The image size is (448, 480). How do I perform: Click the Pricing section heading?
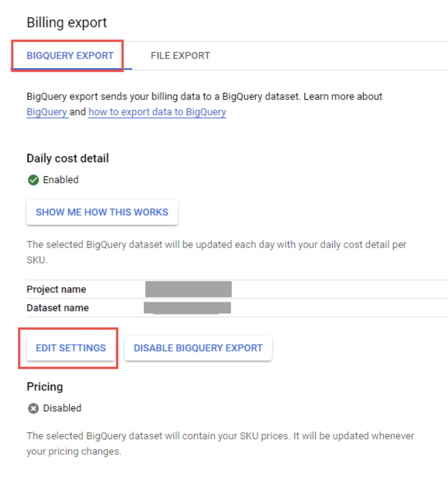tap(45, 387)
